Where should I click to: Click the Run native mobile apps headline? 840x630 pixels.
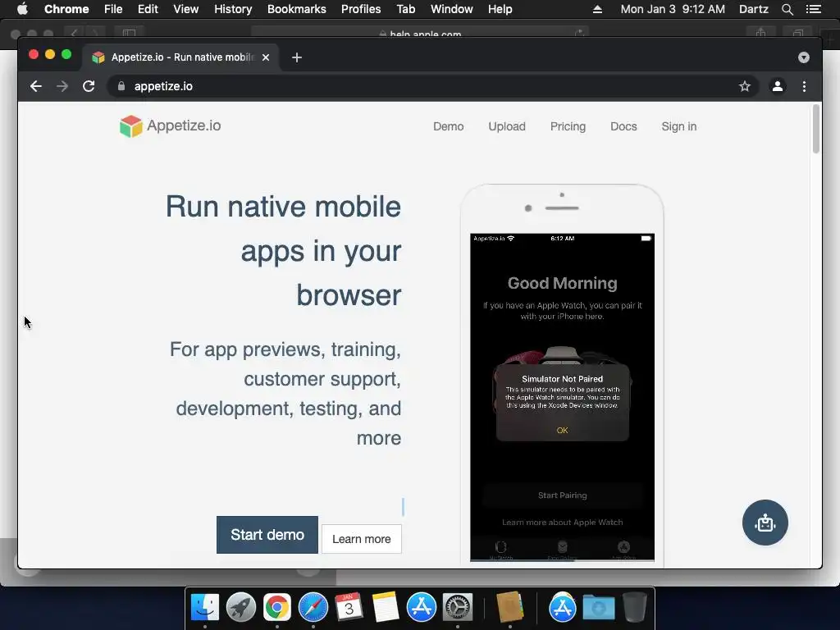[283, 251]
